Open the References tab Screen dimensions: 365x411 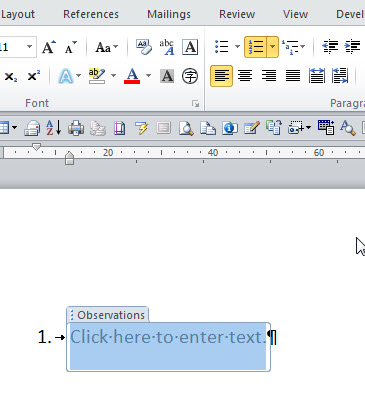coord(91,14)
